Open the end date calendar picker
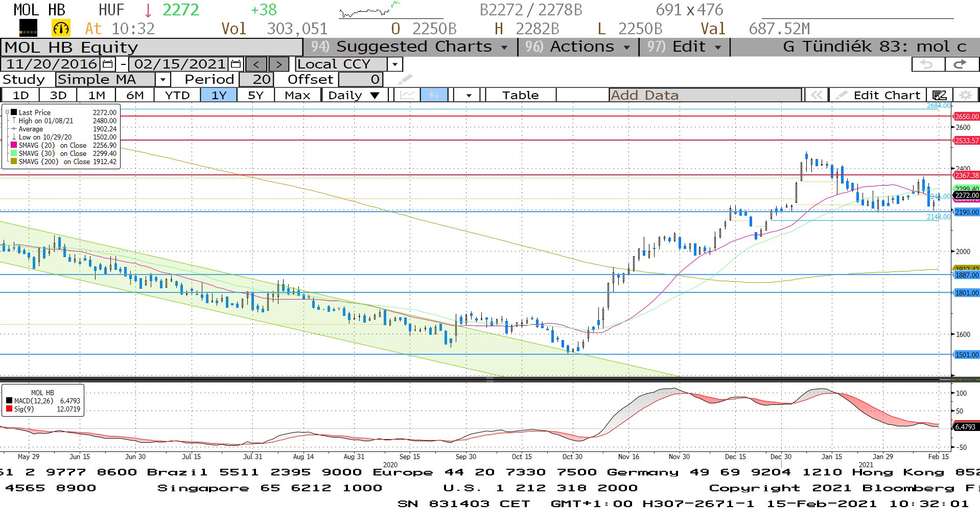 pos(236,64)
